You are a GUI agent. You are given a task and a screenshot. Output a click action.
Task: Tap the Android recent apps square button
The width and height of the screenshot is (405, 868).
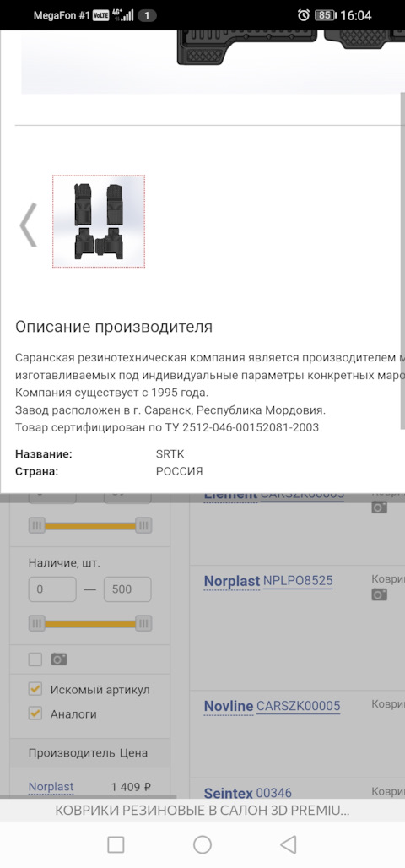(x=116, y=844)
